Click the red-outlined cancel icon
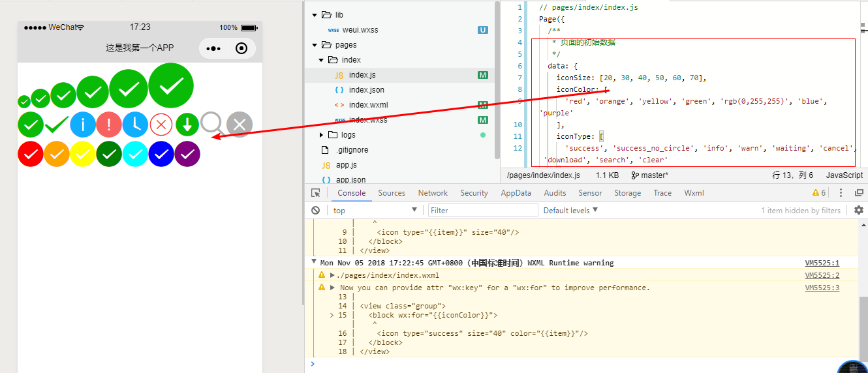The image size is (868, 373). (x=161, y=125)
